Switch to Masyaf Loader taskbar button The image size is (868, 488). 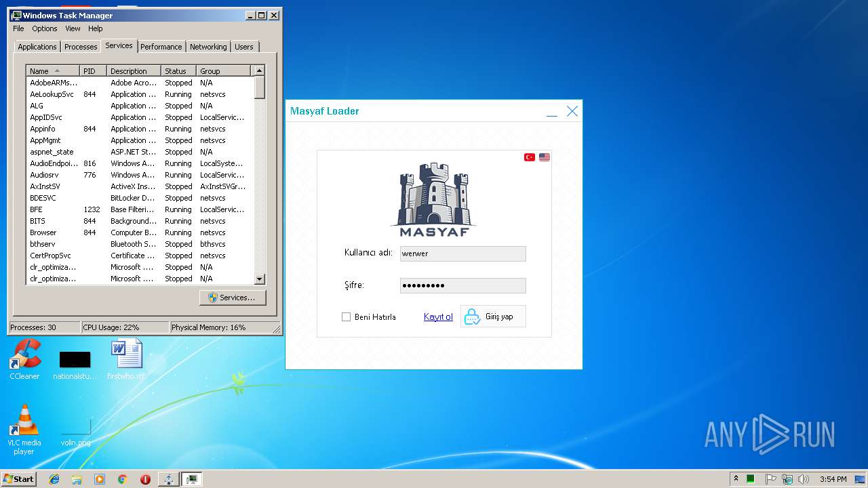coord(168,479)
